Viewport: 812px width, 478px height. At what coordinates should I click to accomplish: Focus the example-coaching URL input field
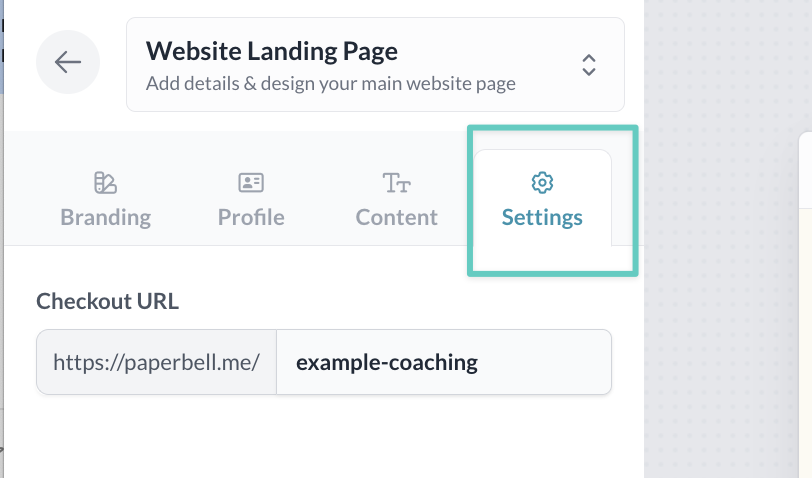tap(443, 362)
